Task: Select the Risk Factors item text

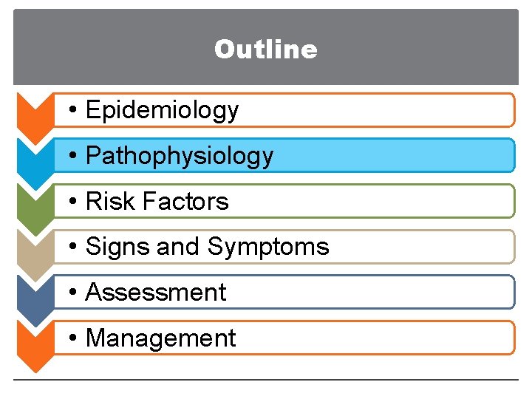Action: click(157, 202)
